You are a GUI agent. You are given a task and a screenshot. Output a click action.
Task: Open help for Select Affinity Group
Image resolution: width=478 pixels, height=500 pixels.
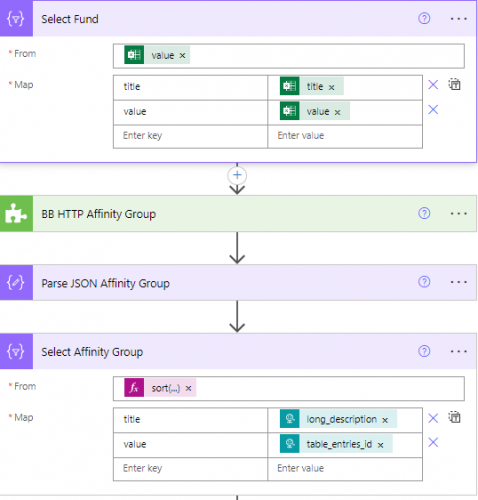pos(424,351)
